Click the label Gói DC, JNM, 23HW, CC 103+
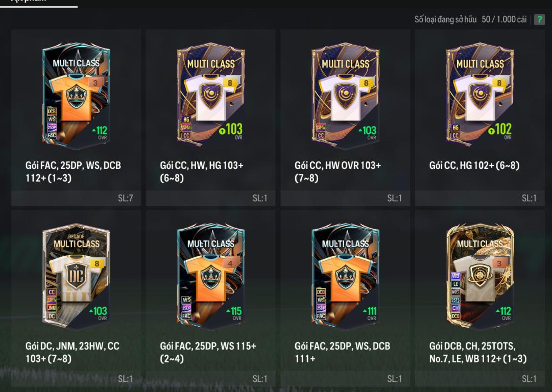The height and width of the screenshot is (392, 552). click(x=72, y=352)
